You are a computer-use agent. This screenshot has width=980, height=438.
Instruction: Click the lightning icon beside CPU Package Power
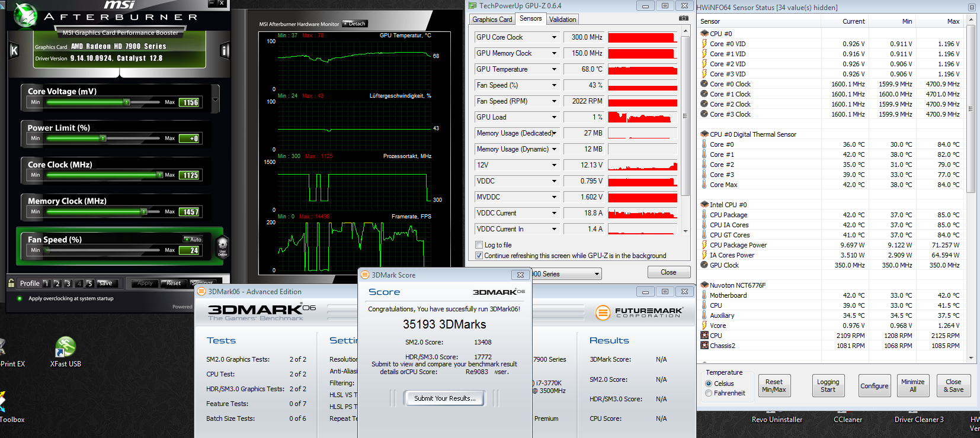[704, 245]
